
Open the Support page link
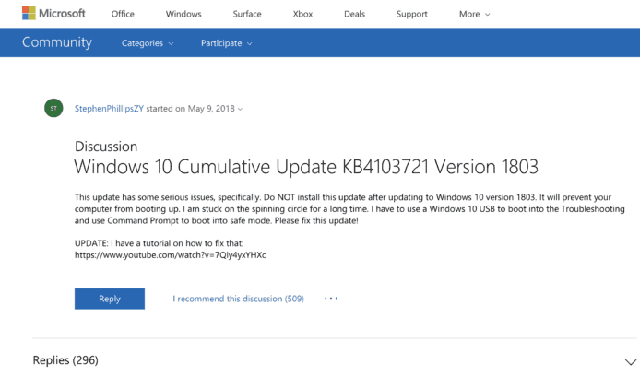tap(411, 14)
